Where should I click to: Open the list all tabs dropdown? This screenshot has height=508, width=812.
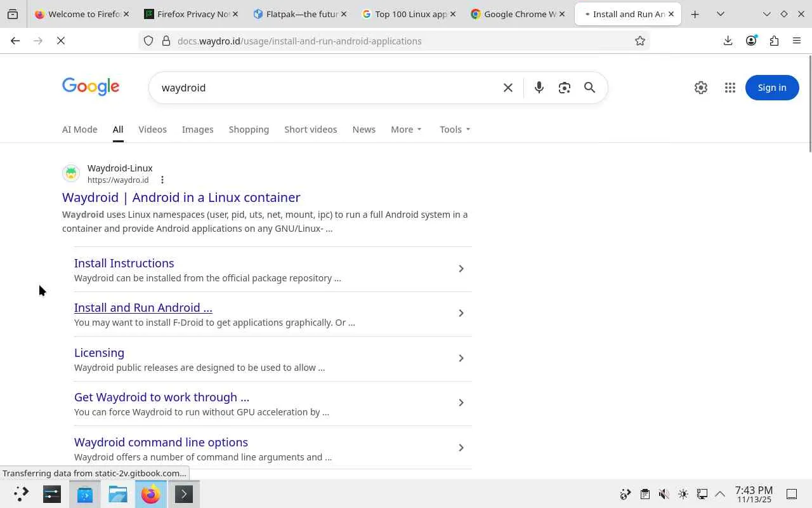pyautogui.click(x=721, y=14)
